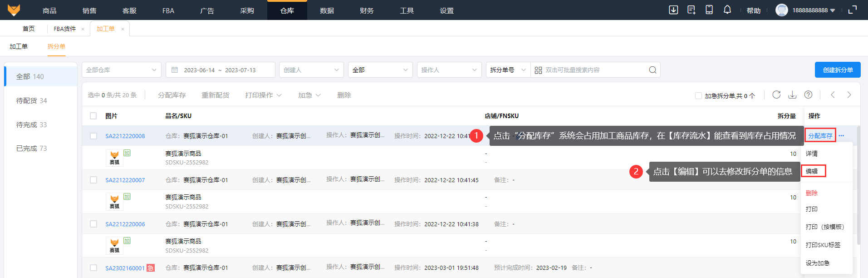Toggle fullscreen icon at top right
The width and height of the screenshot is (868, 278).
click(853, 10)
